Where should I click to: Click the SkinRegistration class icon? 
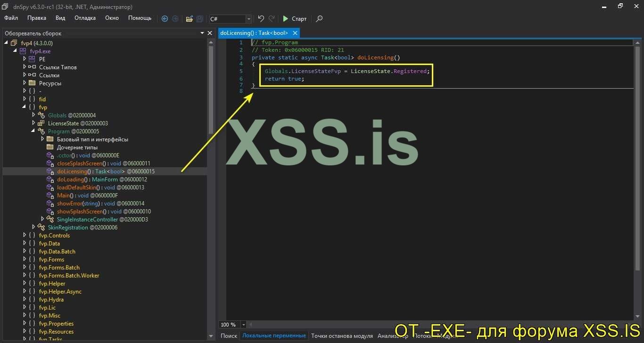coord(41,228)
